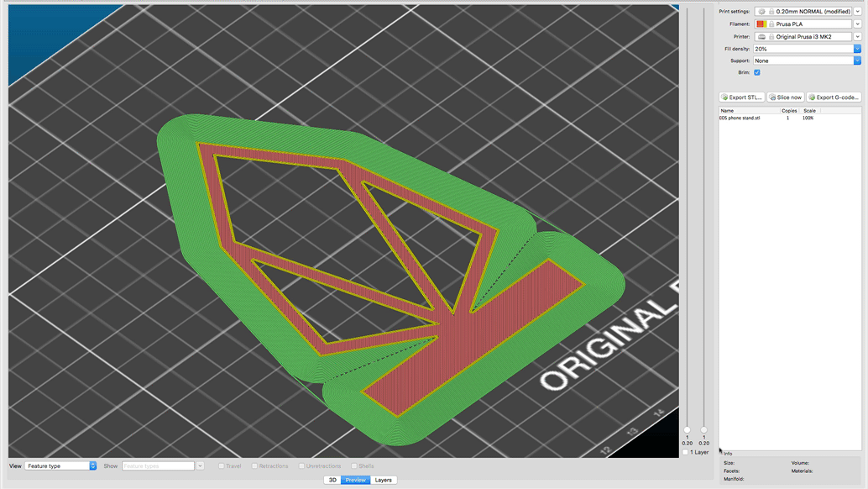Viewport: 868px width, 489px height.
Task: Click the Export G-code... button label
Action: pos(838,97)
